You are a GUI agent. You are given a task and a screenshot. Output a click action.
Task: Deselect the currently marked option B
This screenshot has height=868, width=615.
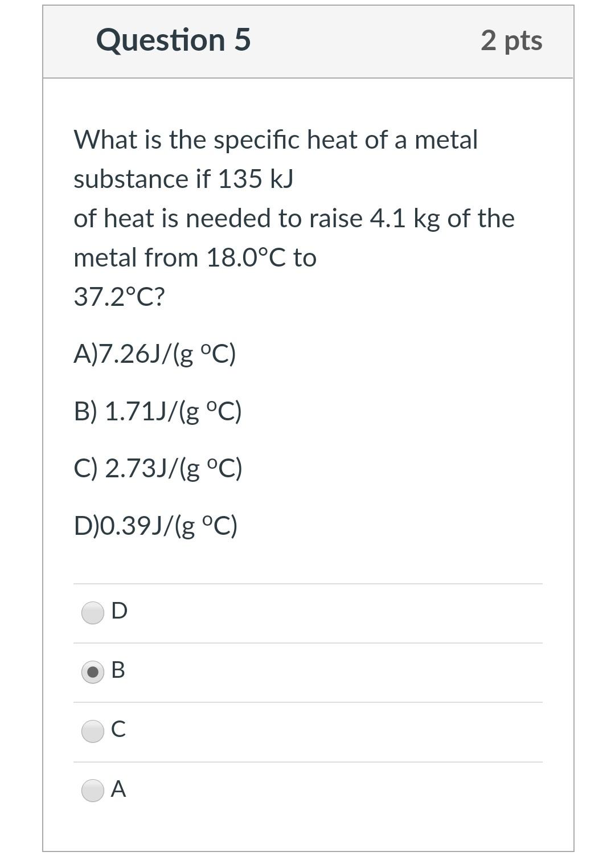pyautogui.click(x=93, y=672)
